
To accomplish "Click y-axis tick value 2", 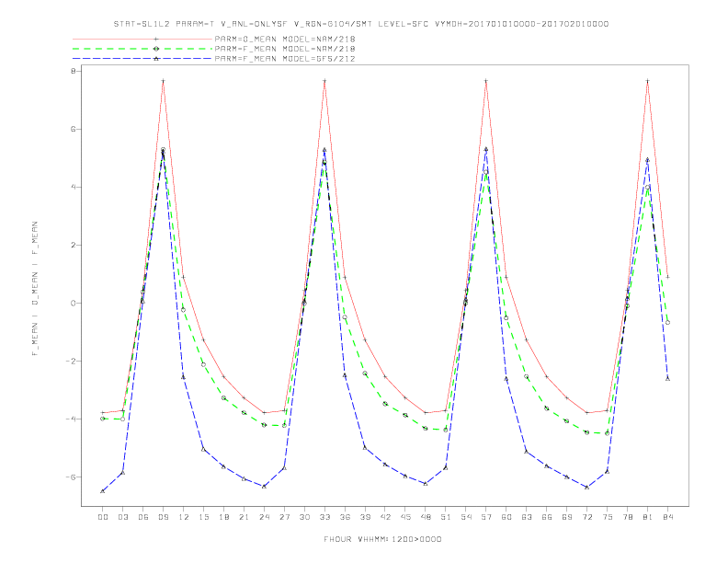I will click(x=73, y=246).
